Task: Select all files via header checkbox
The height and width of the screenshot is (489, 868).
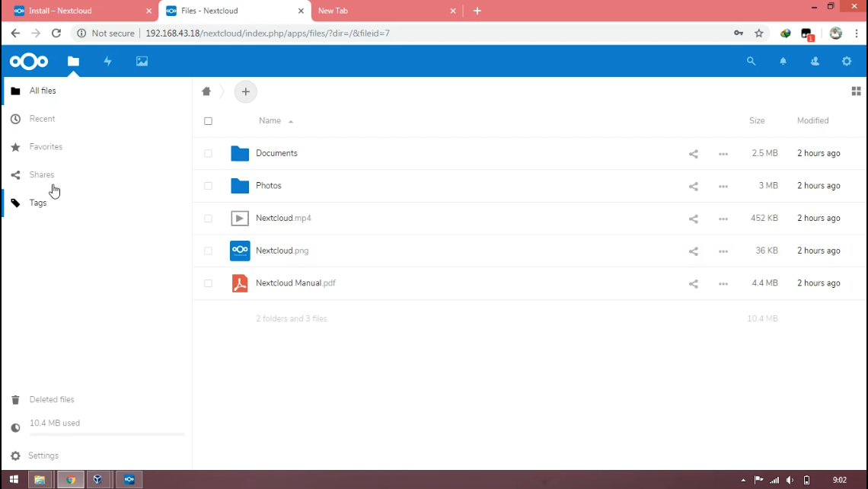Action: tap(208, 120)
